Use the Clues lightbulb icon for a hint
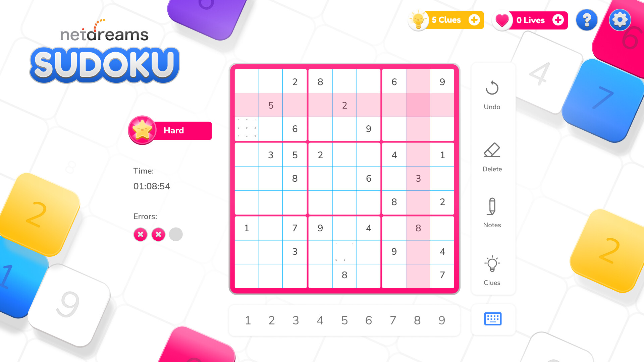Image resolution: width=644 pixels, height=362 pixels. point(492,265)
